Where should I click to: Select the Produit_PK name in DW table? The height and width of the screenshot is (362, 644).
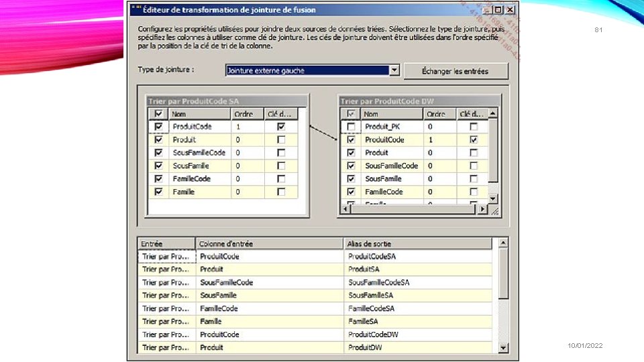[382, 127]
